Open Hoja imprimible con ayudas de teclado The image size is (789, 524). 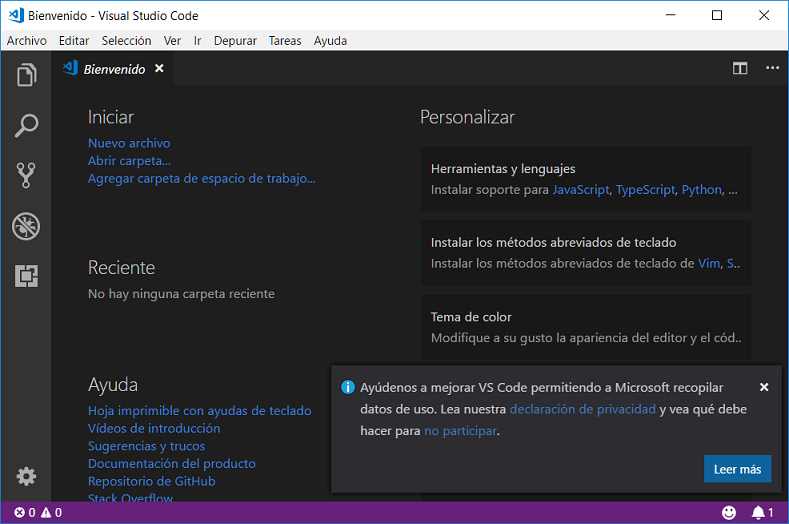200,411
